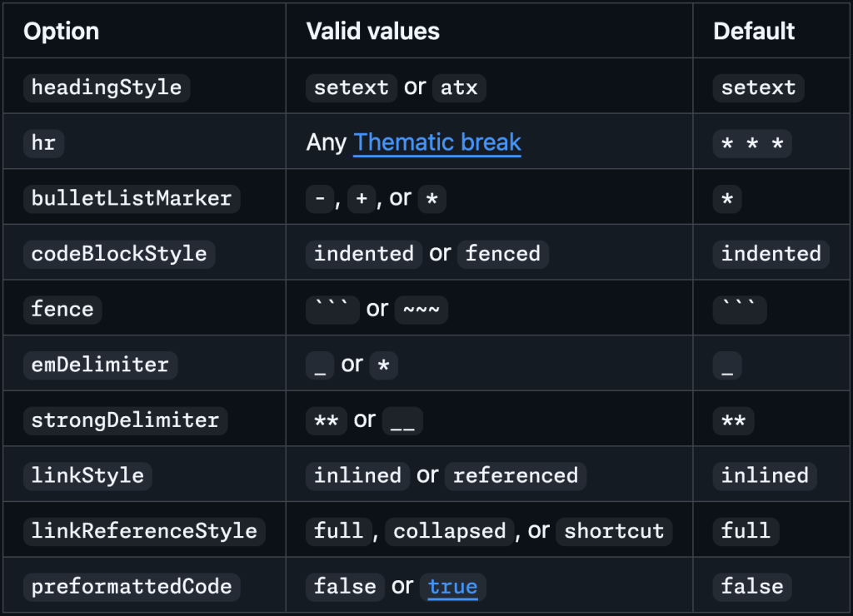Click the blue true link

pos(452,587)
